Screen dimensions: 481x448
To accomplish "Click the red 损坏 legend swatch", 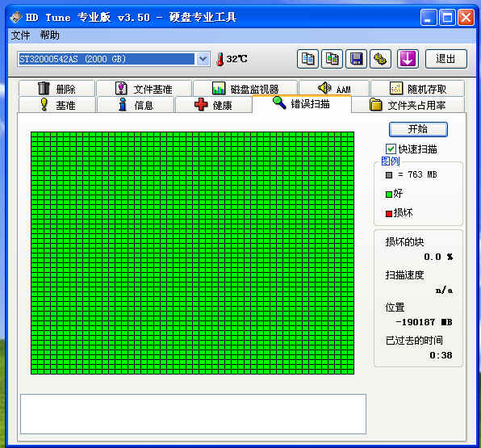I will (x=389, y=213).
